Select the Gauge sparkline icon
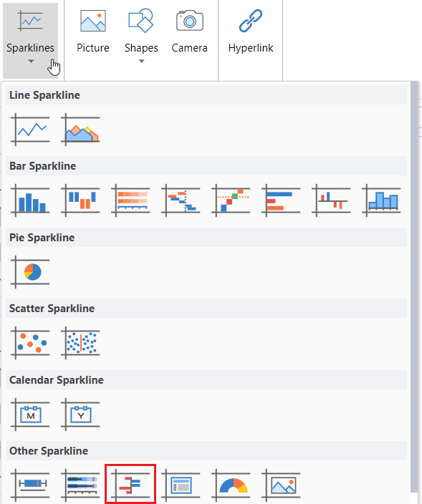This screenshot has width=422, height=504. [231, 485]
